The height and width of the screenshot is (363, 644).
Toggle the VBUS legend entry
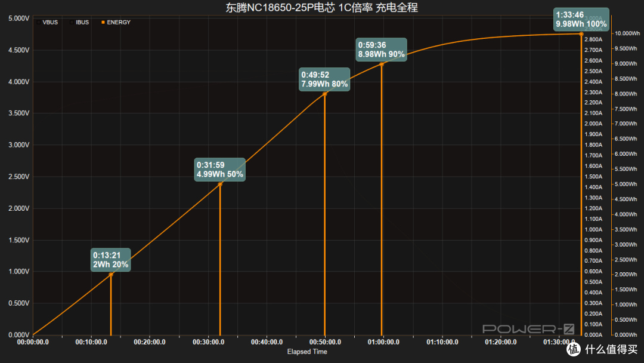(47, 22)
